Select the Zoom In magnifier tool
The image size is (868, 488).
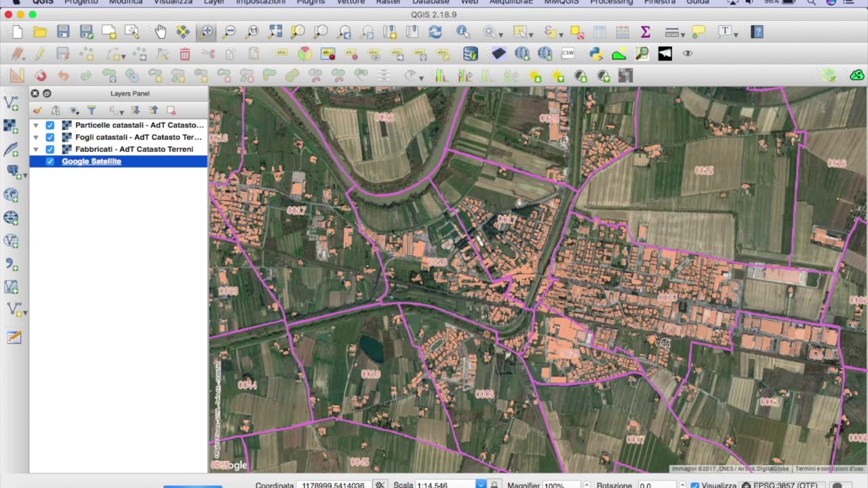206,32
